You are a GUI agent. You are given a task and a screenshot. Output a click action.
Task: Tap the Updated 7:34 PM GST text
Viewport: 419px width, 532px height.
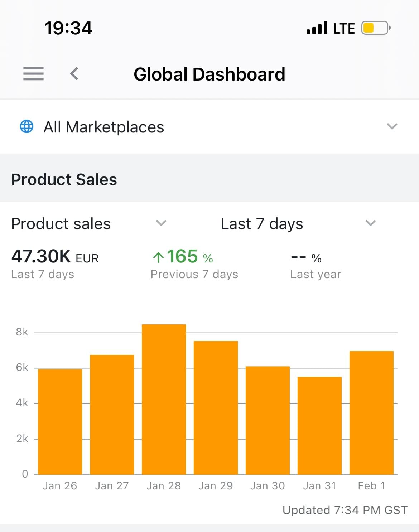coord(345,510)
